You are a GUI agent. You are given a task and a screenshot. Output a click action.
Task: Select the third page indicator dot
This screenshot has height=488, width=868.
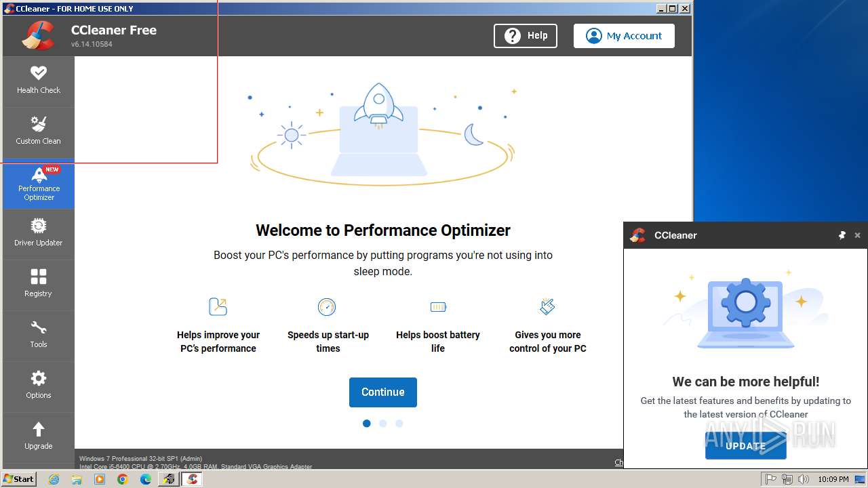click(399, 424)
